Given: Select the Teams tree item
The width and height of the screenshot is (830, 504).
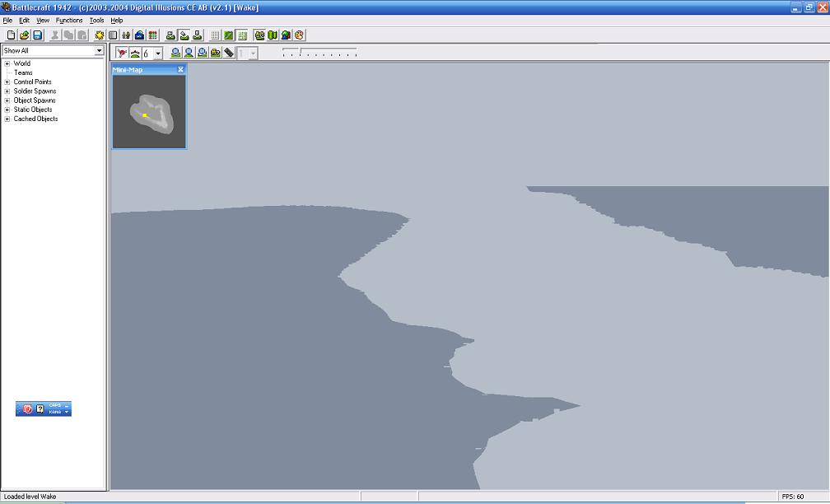Looking at the screenshot, I should [x=23, y=72].
